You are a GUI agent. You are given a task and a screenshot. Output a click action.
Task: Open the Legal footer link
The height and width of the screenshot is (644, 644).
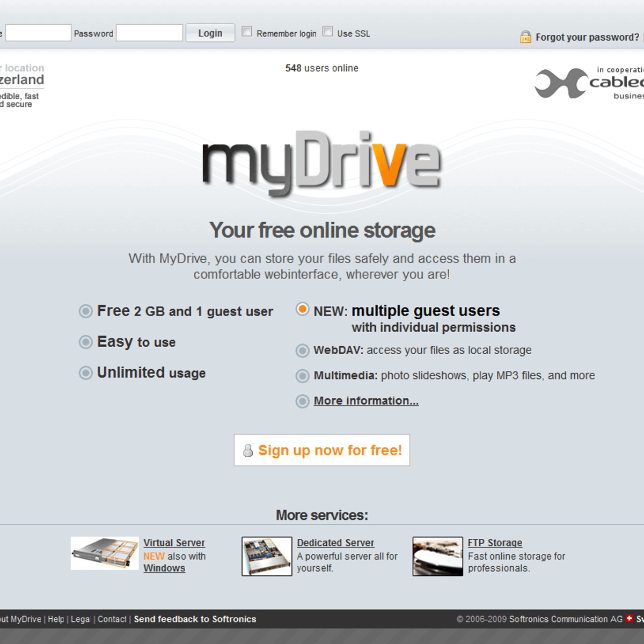[80, 619]
